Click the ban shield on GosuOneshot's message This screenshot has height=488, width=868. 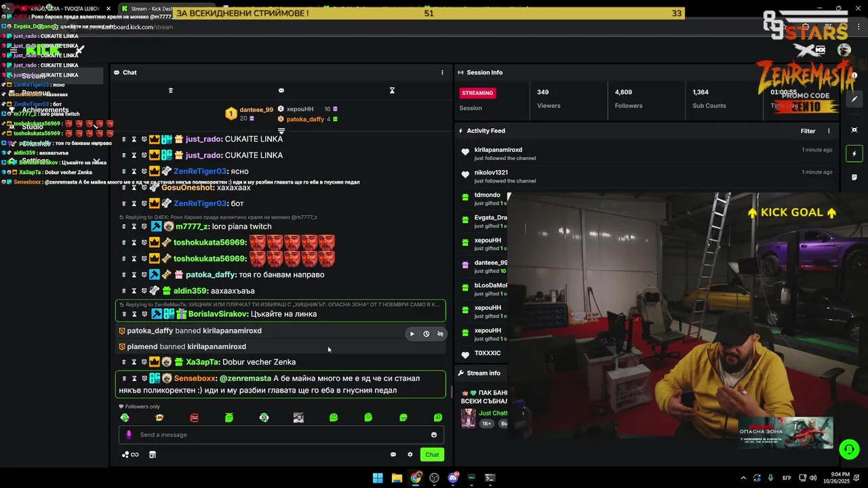pos(144,188)
